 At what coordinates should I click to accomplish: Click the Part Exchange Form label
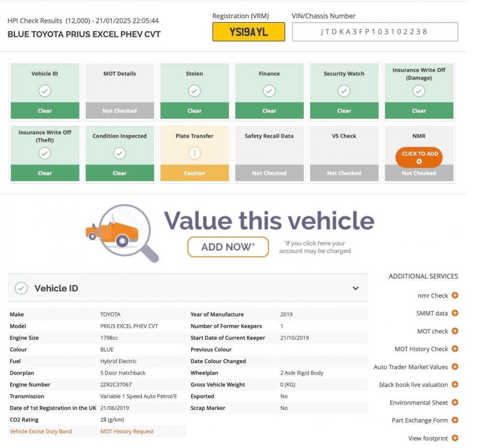tap(420, 420)
